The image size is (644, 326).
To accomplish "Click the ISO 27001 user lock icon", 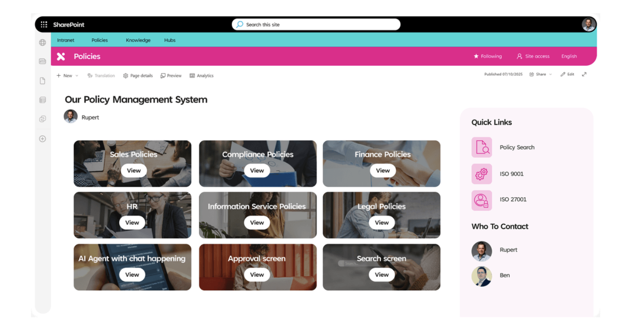I will point(482,200).
